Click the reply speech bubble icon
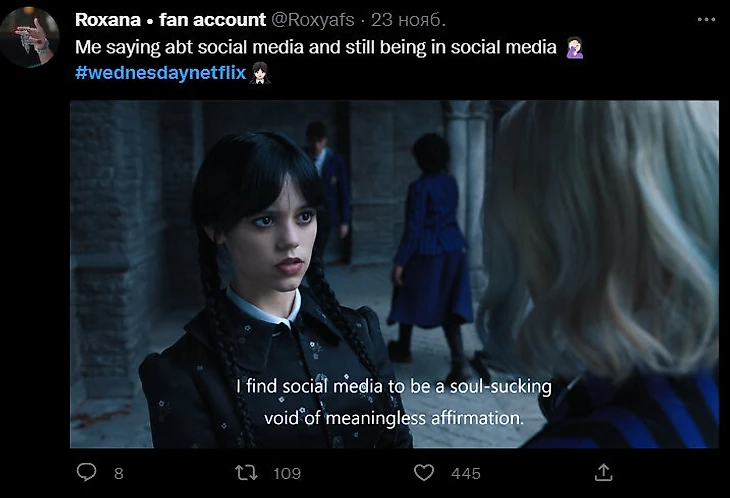This screenshot has height=498, width=730. [87, 472]
